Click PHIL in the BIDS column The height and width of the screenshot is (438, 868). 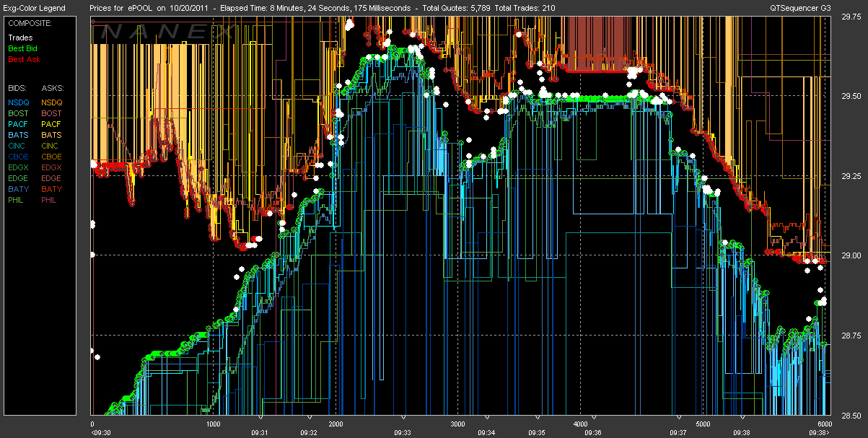click(x=17, y=200)
